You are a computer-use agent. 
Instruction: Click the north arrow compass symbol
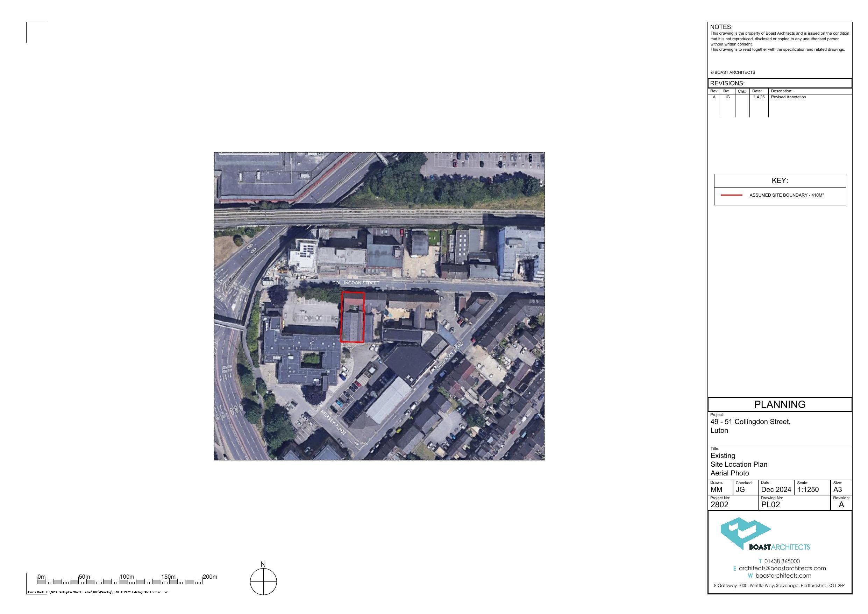tap(263, 581)
